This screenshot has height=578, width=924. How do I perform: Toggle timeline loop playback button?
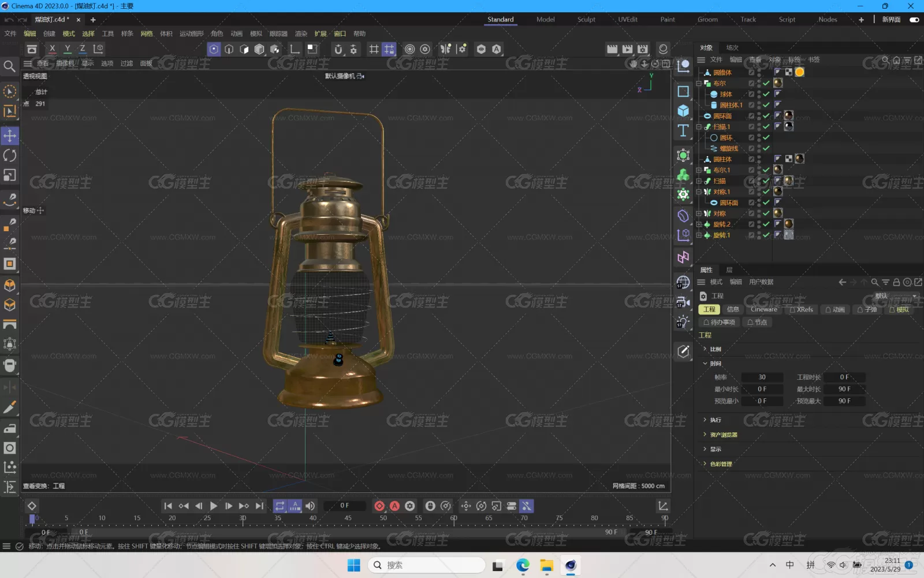280,506
